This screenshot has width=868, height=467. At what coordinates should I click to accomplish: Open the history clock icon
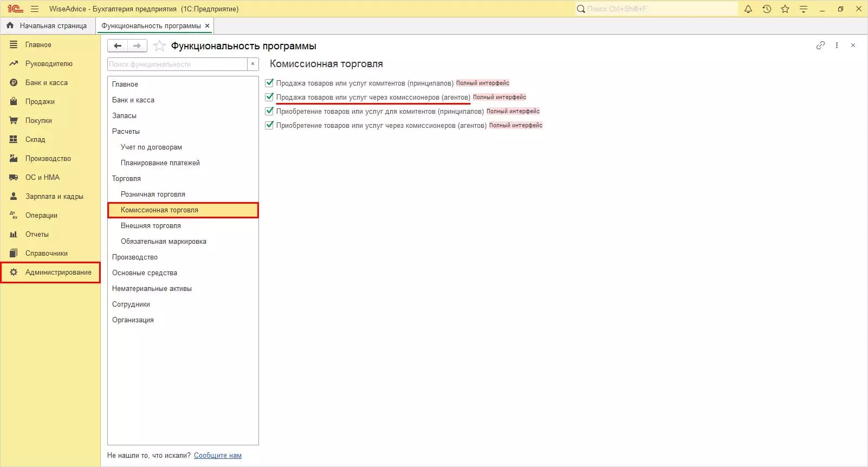pyautogui.click(x=767, y=9)
